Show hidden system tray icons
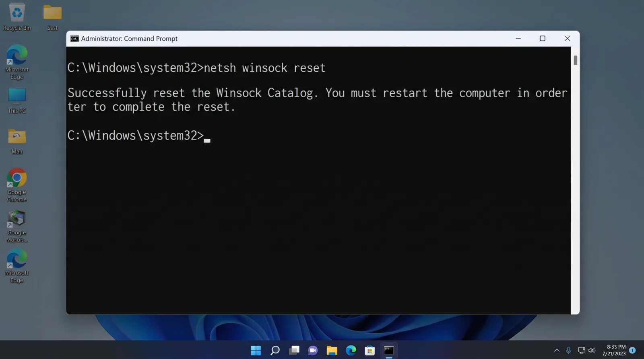 coord(557,351)
